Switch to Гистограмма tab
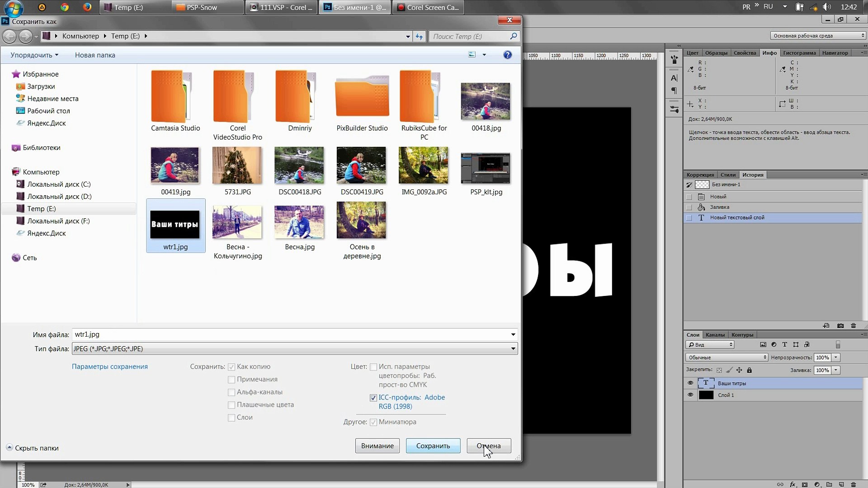The width and height of the screenshot is (868, 488). 799,53
